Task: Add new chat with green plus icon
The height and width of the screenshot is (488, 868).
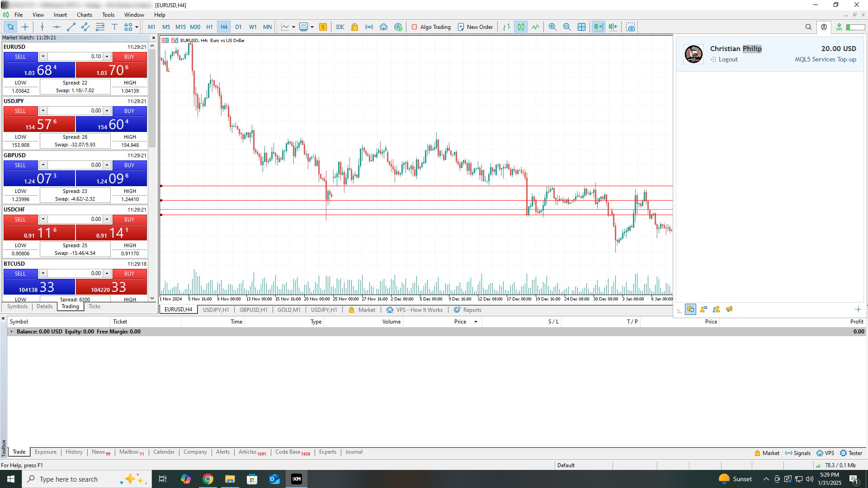Action: (x=858, y=310)
